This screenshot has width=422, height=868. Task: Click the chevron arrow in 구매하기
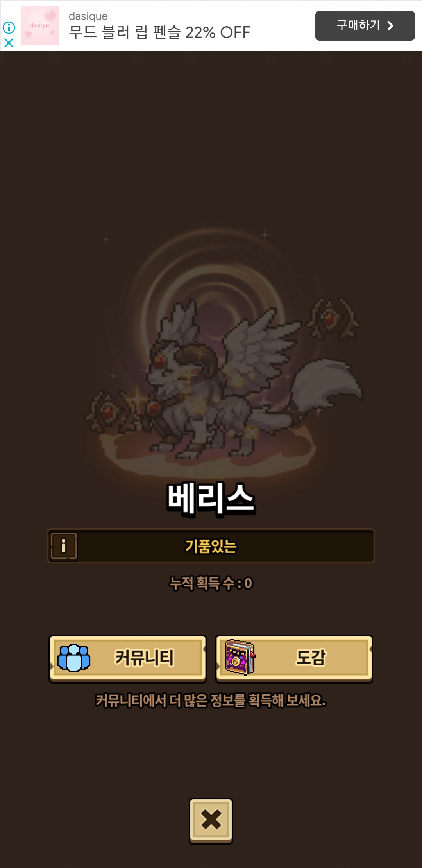(390, 26)
